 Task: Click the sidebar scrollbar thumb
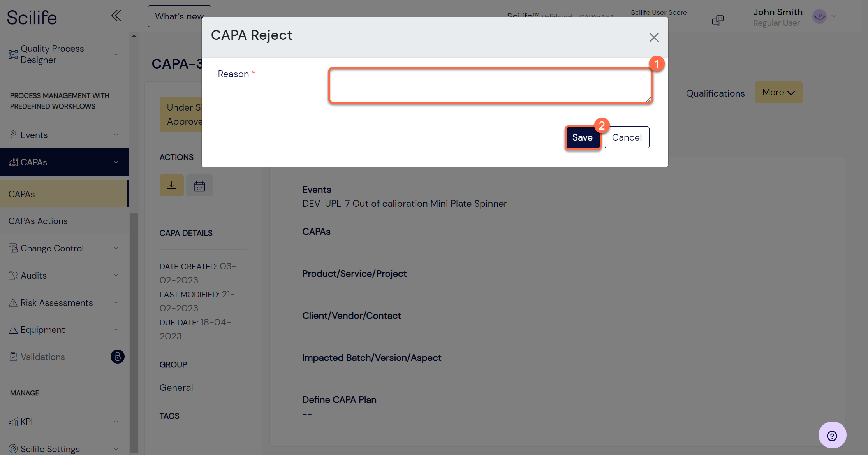coord(134,333)
